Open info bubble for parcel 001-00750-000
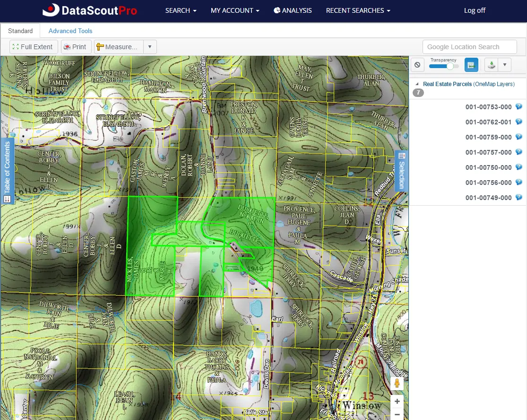 [x=519, y=167]
